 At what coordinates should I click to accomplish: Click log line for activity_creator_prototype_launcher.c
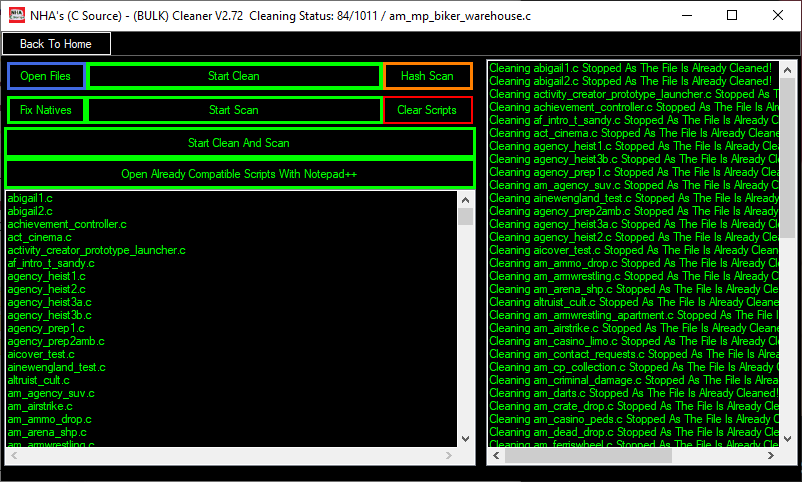tap(634, 94)
